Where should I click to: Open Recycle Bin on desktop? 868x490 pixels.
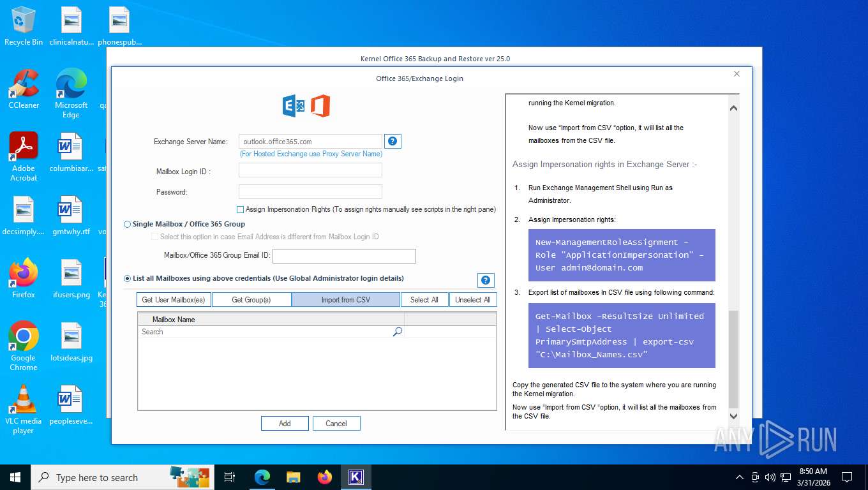coord(24,27)
